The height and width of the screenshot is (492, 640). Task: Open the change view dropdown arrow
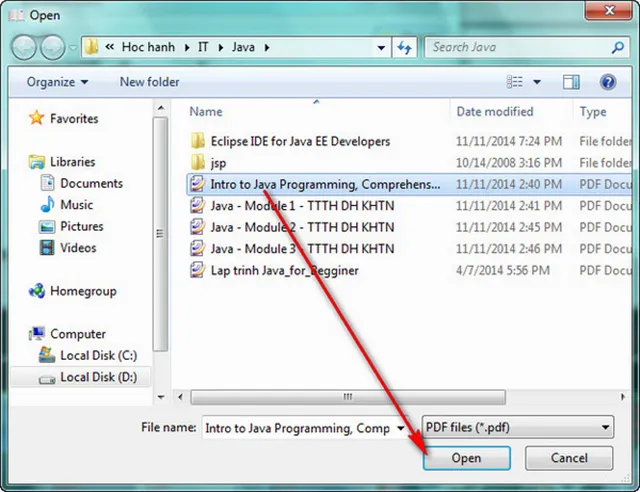pyautogui.click(x=537, y=82)
